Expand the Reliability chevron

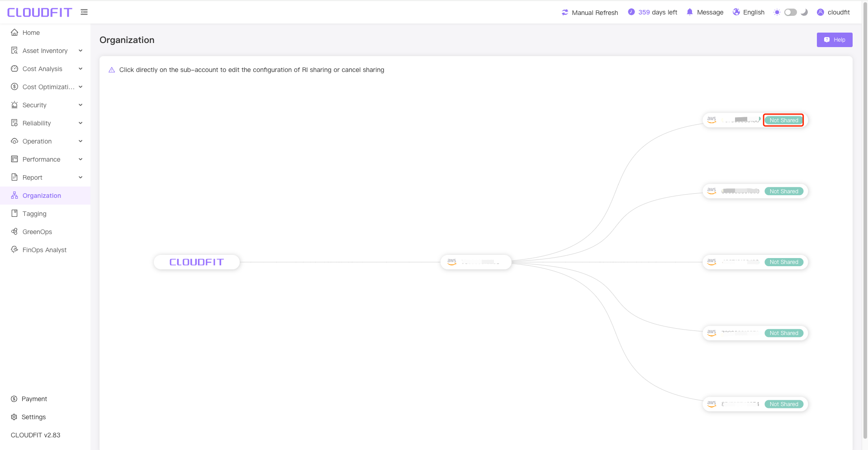pos(81,123)
